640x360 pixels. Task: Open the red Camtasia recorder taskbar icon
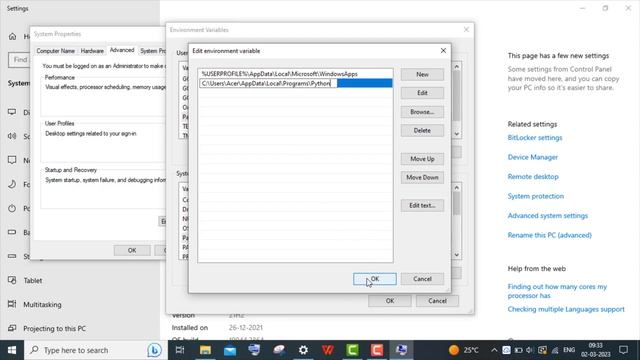[377, 350]
